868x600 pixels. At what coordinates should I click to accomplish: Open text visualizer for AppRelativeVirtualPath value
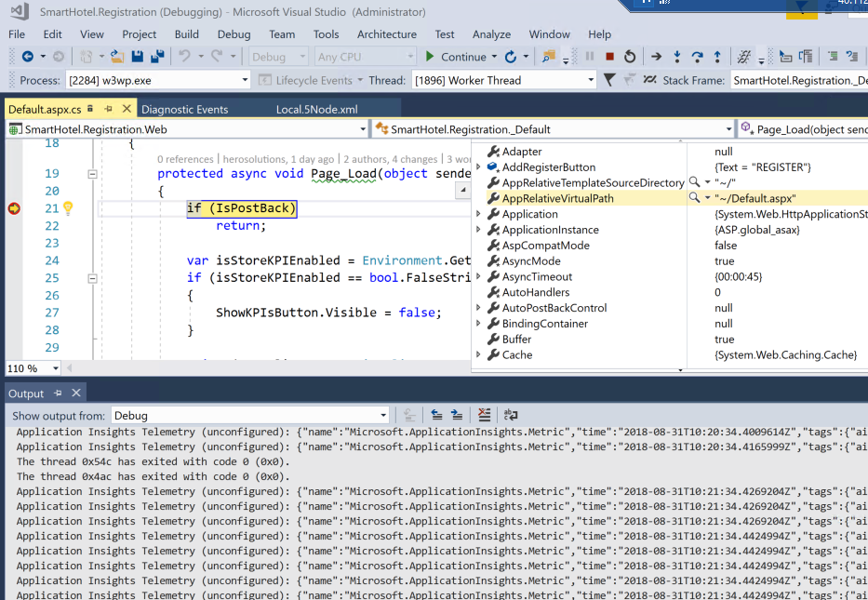click(694, 197)
